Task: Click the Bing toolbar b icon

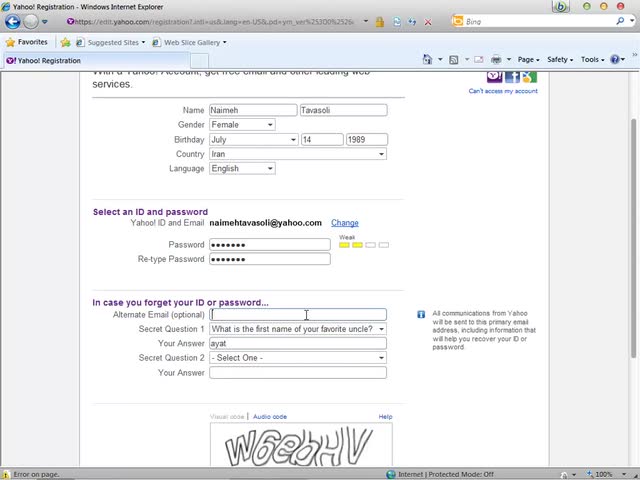Action: click(x=561, y=7)
